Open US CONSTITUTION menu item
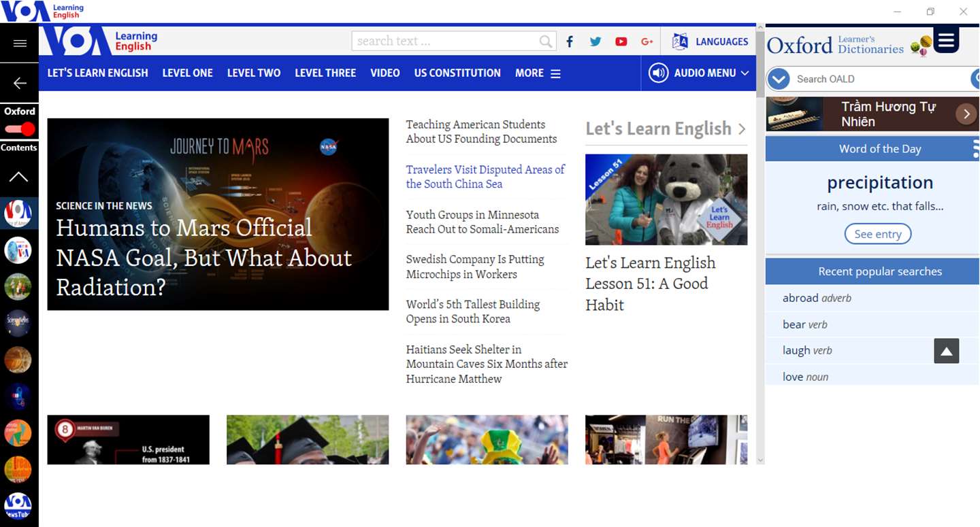Viewport: 980px width, 527px height. point(457,73)
